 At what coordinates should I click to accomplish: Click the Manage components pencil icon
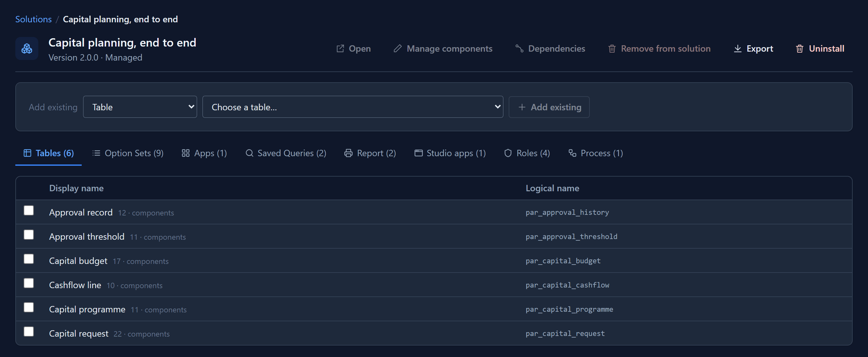[x=398, y=49]
